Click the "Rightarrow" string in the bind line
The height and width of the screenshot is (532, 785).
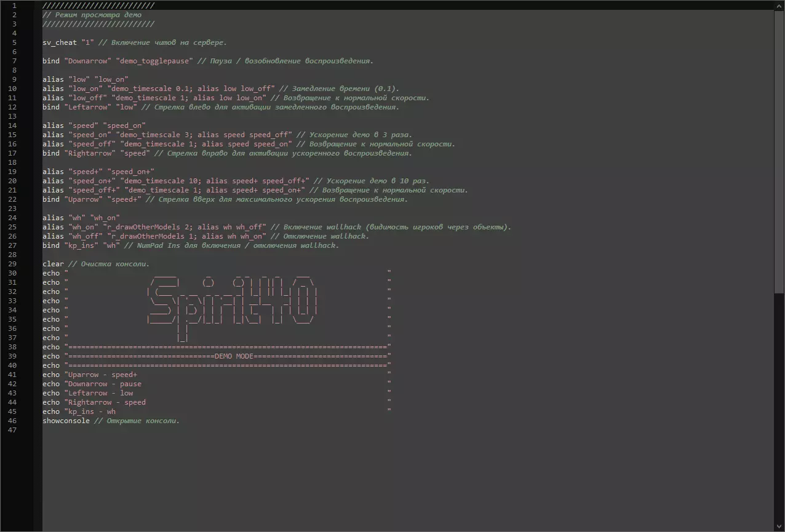pos(90,153)
